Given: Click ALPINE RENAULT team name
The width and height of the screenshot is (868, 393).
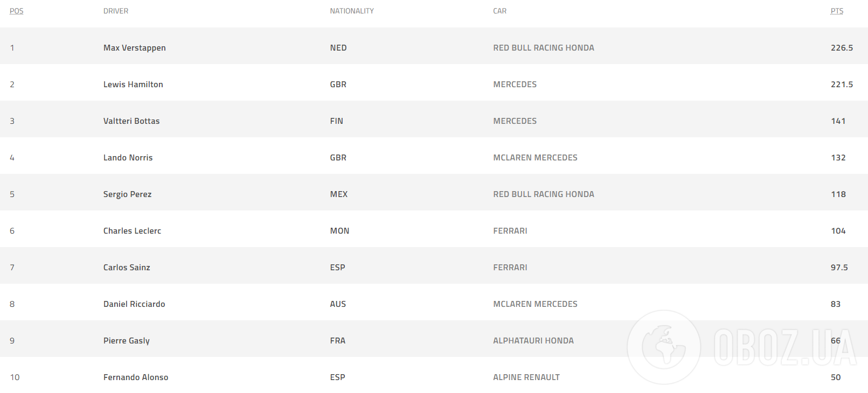Looking at the screenshot, I should pyautogui.click(x=526, y=377).
